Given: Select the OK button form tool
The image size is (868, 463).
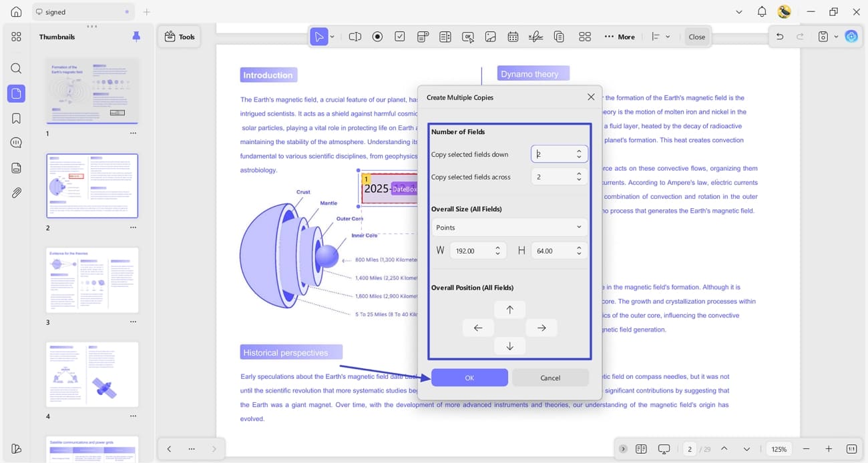Looking at the screenshot, I should tap(468, 37).
